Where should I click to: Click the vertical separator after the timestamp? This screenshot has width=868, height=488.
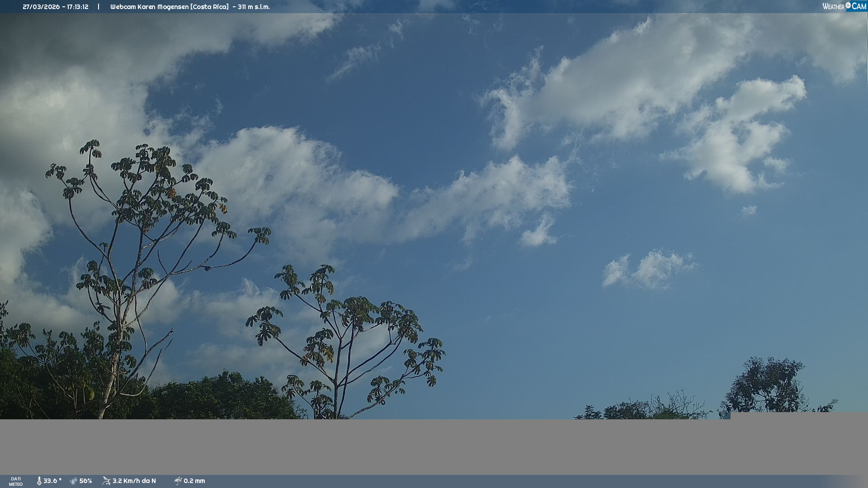[99, 7]
